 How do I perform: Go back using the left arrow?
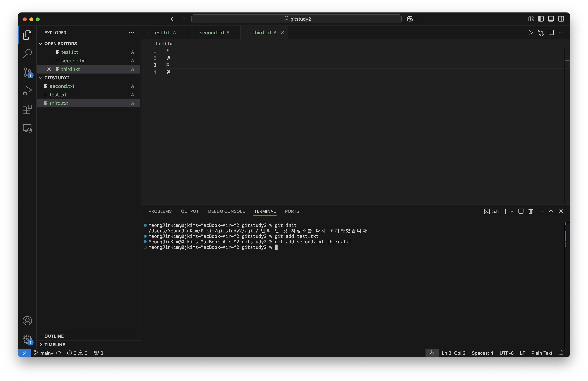click(x=173, y=19)
